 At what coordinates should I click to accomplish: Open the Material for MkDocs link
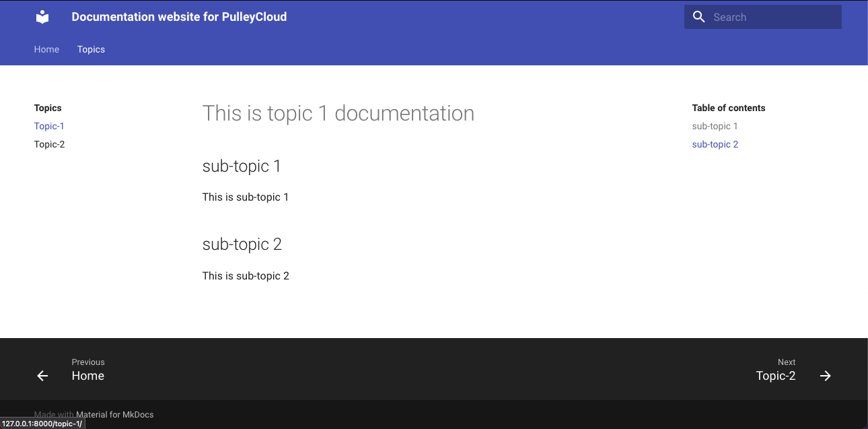pos(114,414)
